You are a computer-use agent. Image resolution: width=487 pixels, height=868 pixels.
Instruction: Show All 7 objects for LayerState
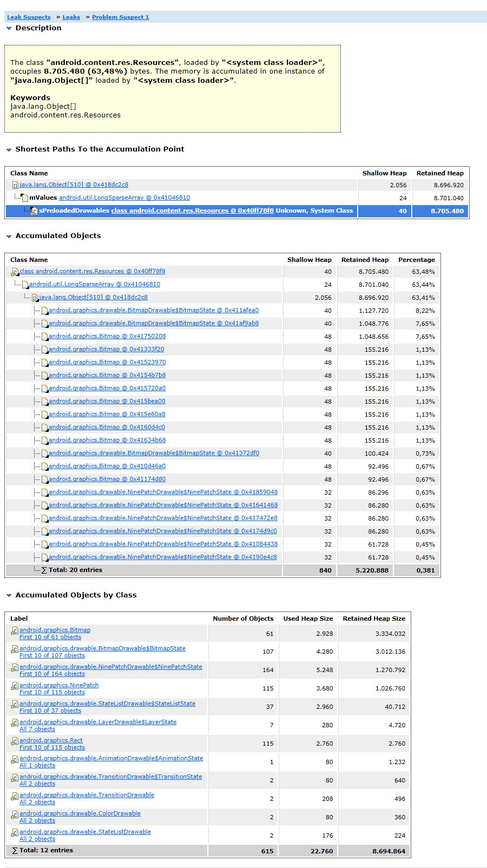pyautogui.click(x=37, y=729)
